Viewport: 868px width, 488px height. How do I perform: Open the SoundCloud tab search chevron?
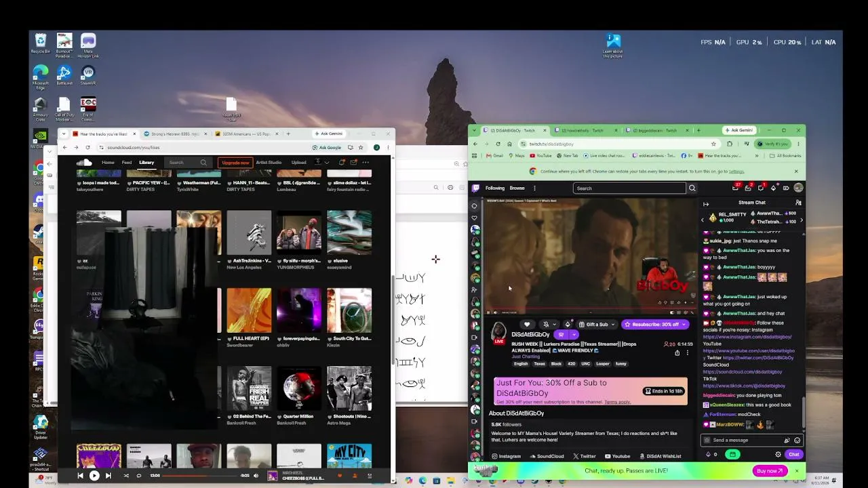[64, 134]
